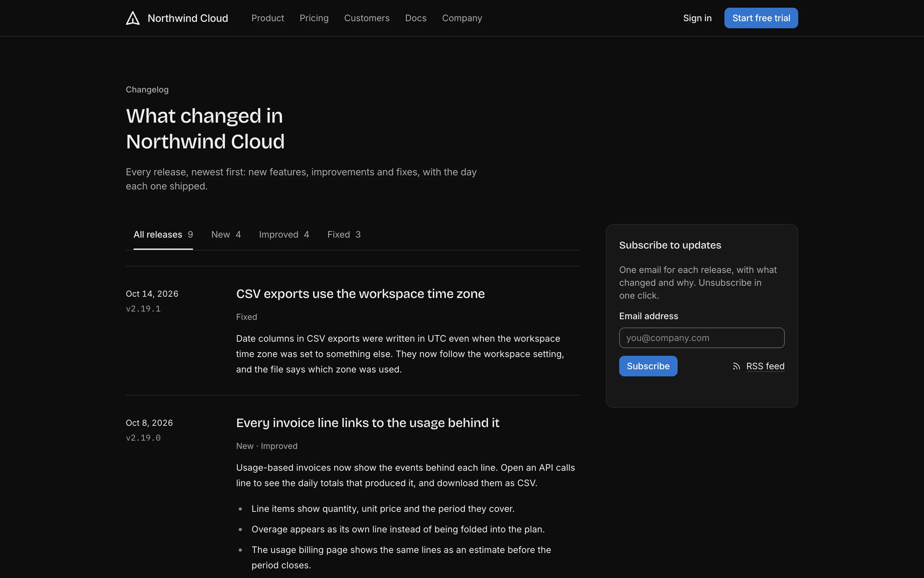Click the Email address field label
This screenshot has height=578, width=924.
(x=648, y=316)
